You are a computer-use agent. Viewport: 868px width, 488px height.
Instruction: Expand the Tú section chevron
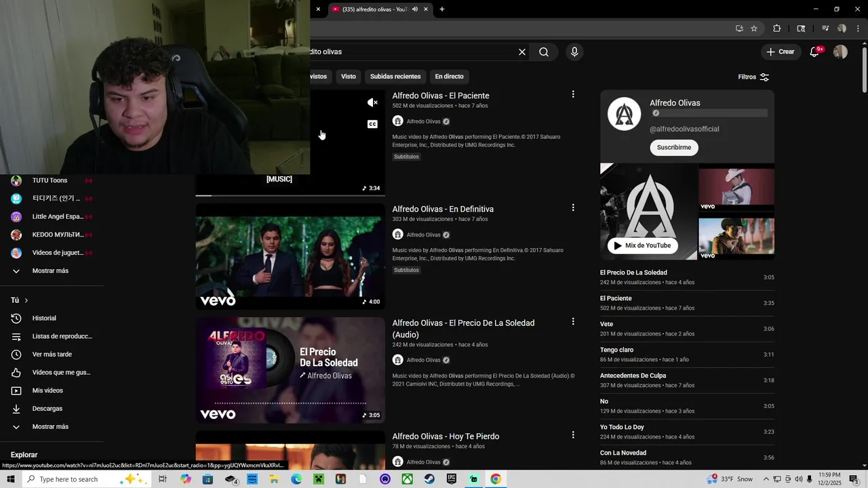click(26, 300)
